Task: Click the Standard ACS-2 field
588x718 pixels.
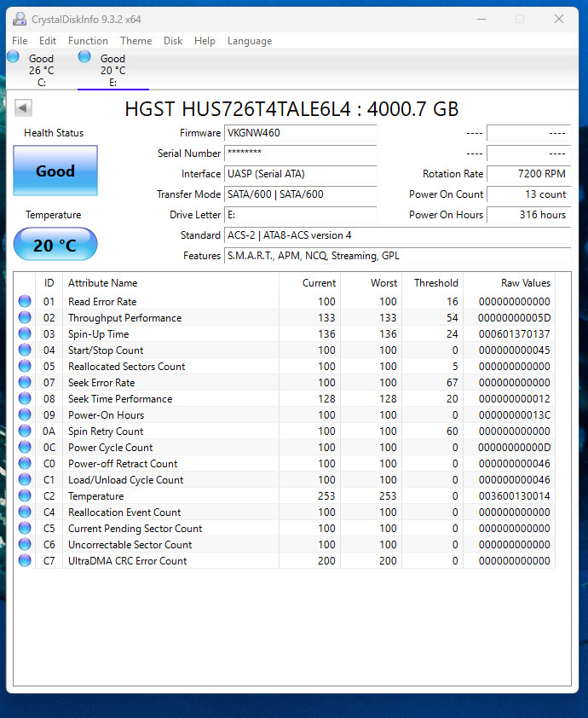Action: [x=398, y=235]
